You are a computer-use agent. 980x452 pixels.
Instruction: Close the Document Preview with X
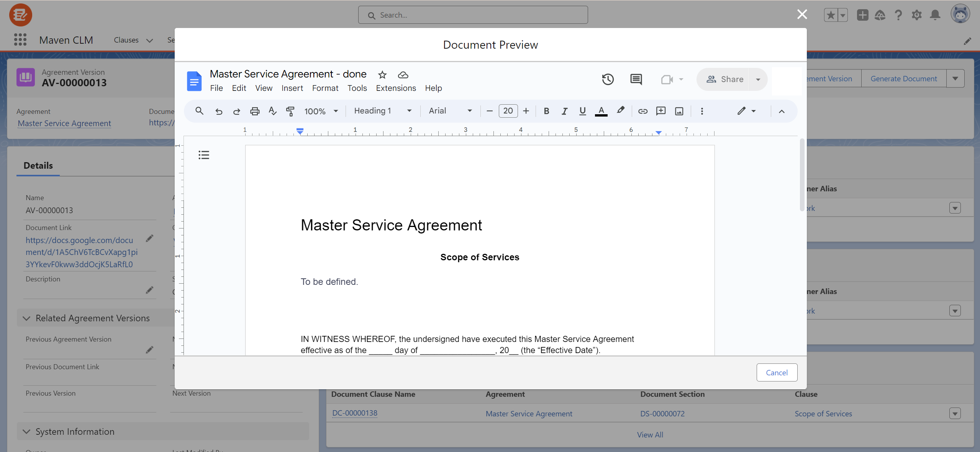[802, 15]
